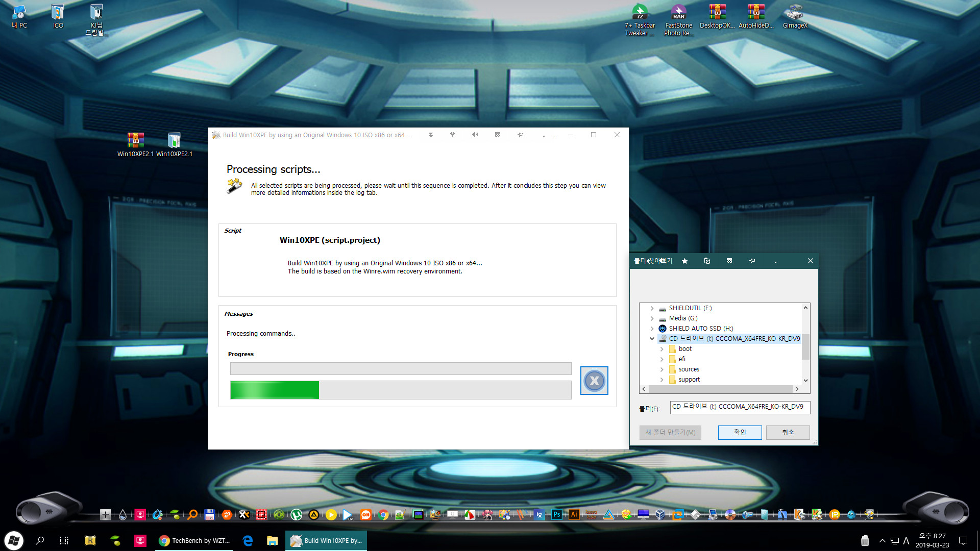980x551 pixels.
Task: Click the green lower progress bar
Action: coord(401,390)
